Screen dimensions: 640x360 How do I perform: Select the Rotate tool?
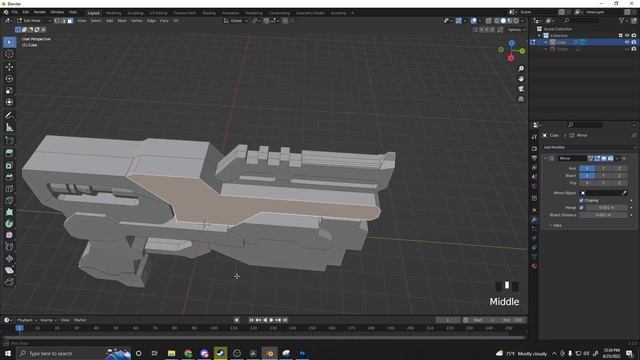9,78
